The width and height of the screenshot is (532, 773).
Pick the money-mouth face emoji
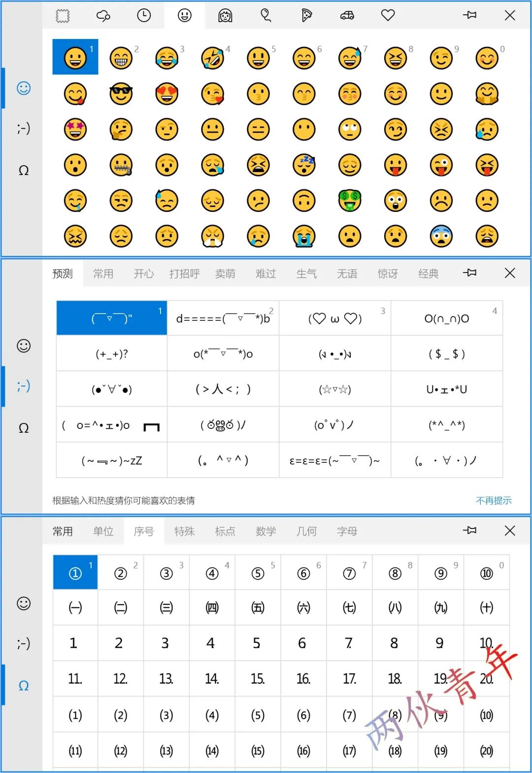350,201
